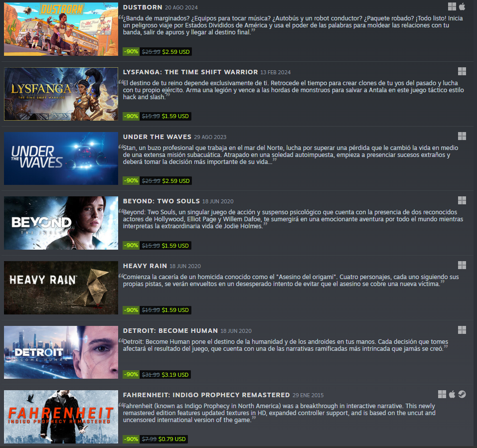Open FAHRENHEIT: INDIGO PROPHECY REMASTERED title
This screenshot has width=477, height=448.
[206, 395]
